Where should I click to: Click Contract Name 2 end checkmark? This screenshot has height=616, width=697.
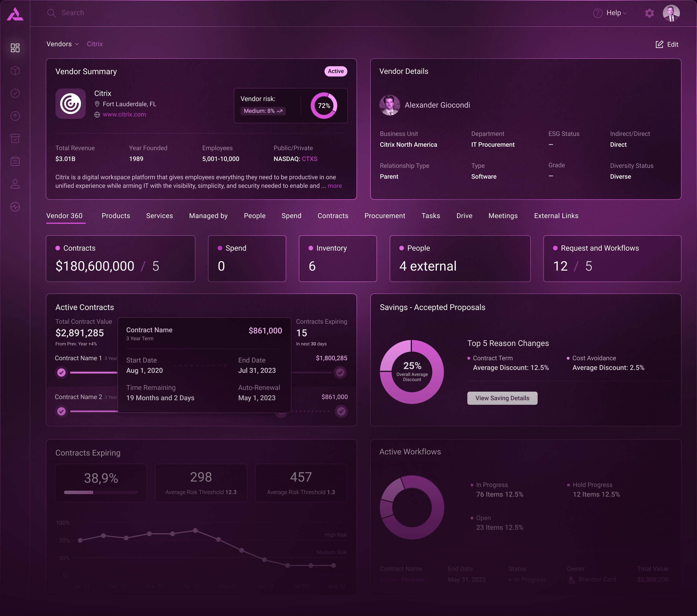pos(341,411)
